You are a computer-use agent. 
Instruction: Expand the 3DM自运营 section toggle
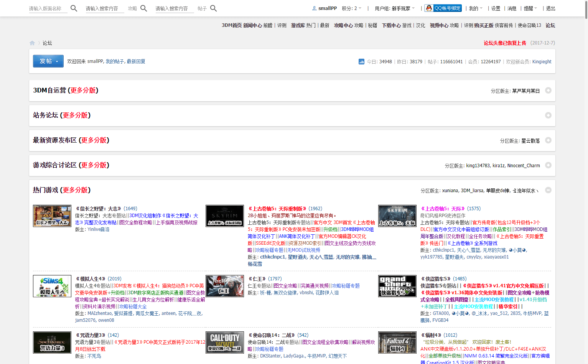[548, 91]
